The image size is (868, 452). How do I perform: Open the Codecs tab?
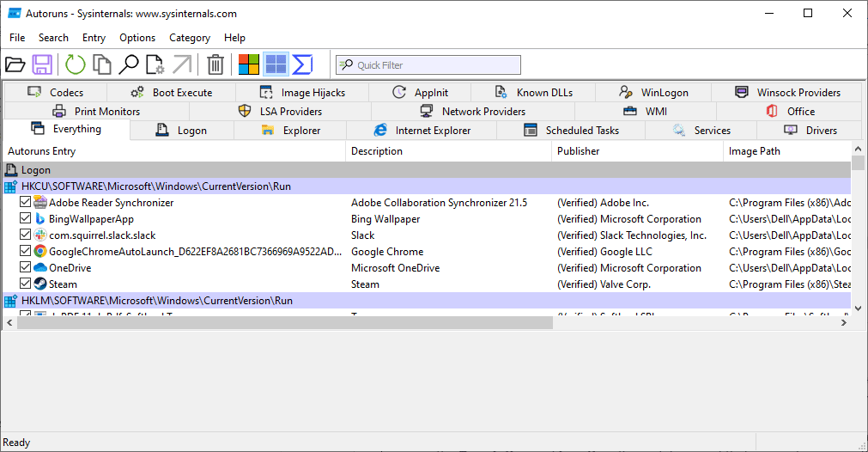point(55,93)
